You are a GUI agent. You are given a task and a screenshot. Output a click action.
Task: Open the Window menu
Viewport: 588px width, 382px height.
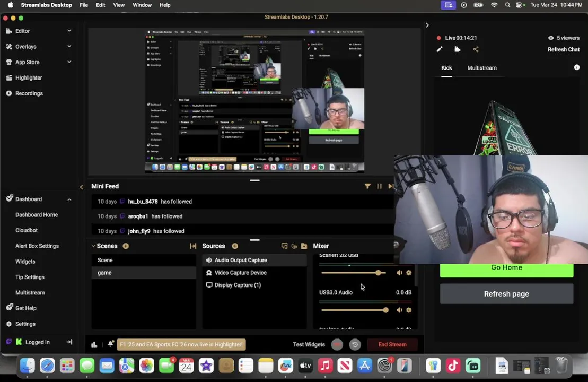point(142,5)
